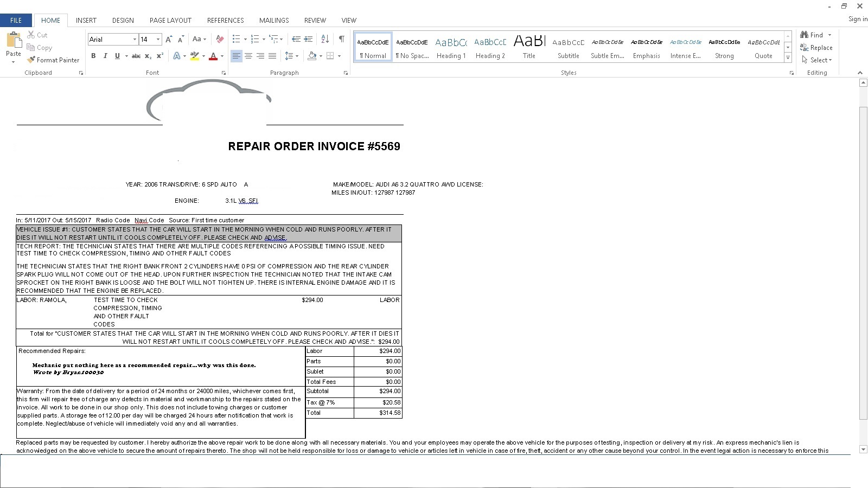Center align the text
This screenshot has width=868, height=488.
point(248,56)
